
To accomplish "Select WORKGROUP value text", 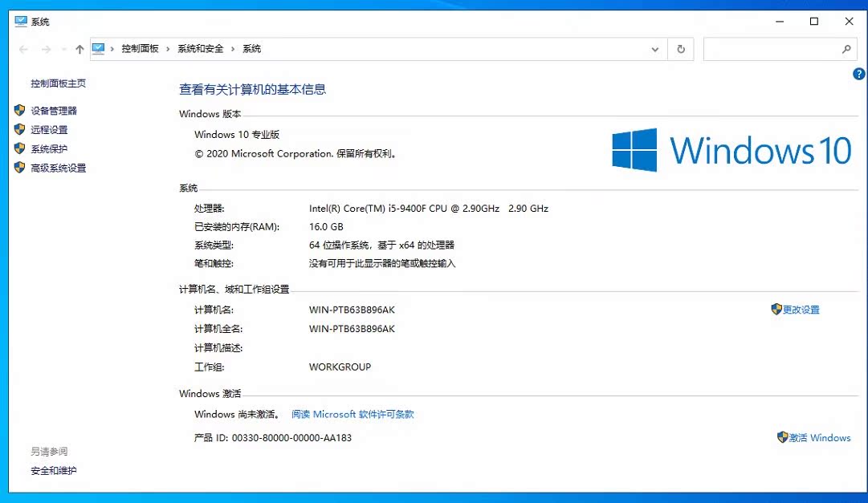I will (x=340, y=367).
